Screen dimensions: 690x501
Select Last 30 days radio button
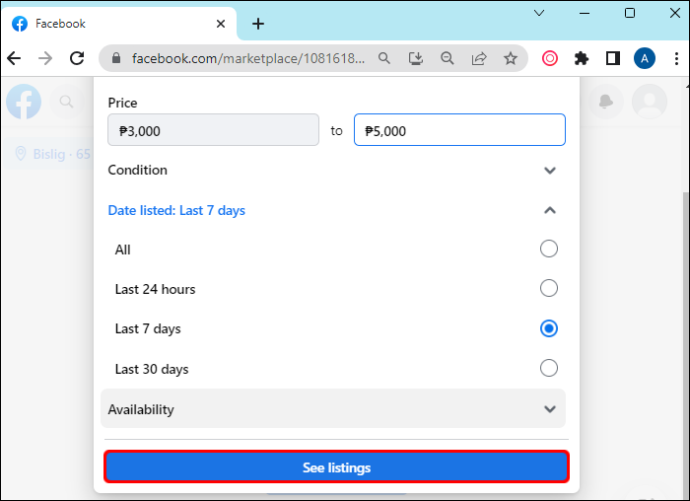pos(549,368)
